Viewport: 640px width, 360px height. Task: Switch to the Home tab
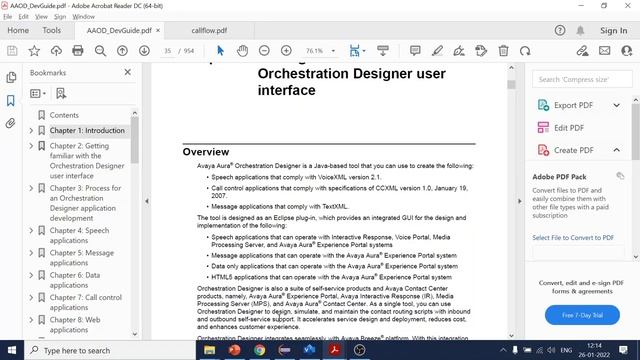point(18,31)
